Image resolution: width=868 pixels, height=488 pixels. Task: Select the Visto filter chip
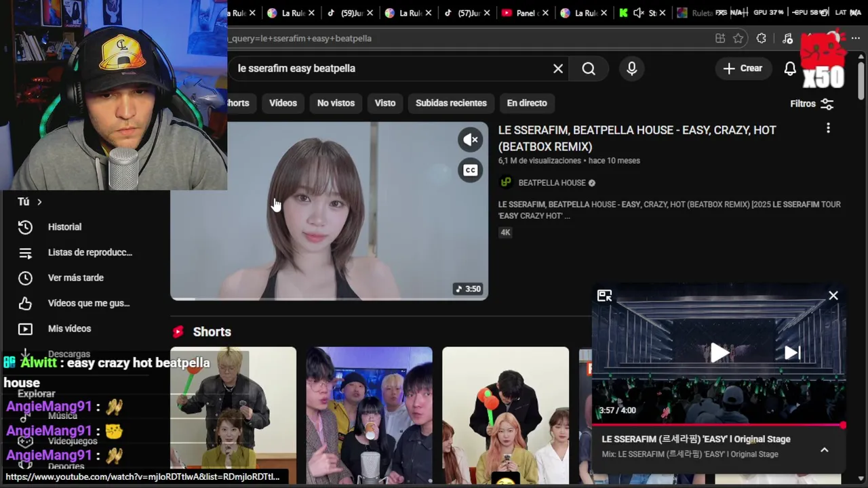coord(385,103)
